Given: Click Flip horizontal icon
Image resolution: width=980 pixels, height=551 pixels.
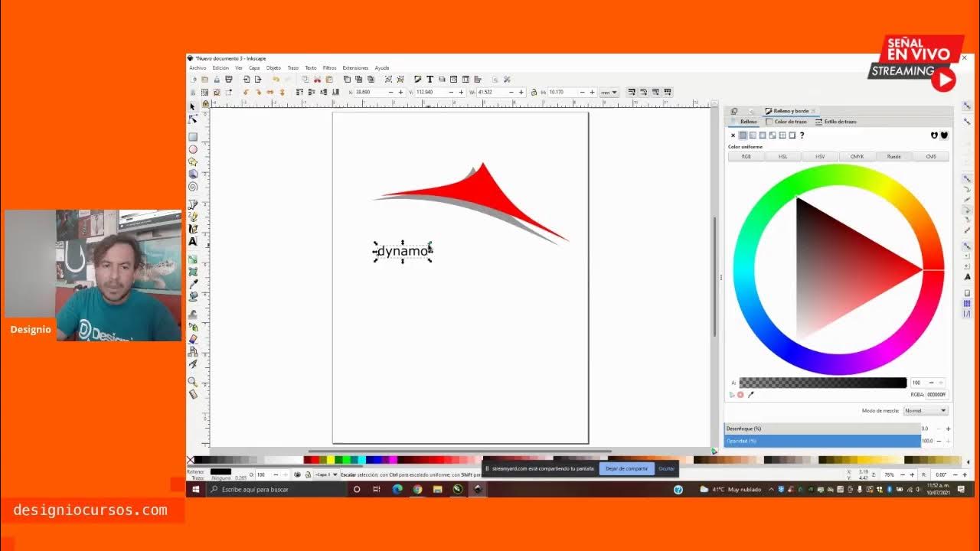Looking at the screenshot, I should click(x=269, y=92).
